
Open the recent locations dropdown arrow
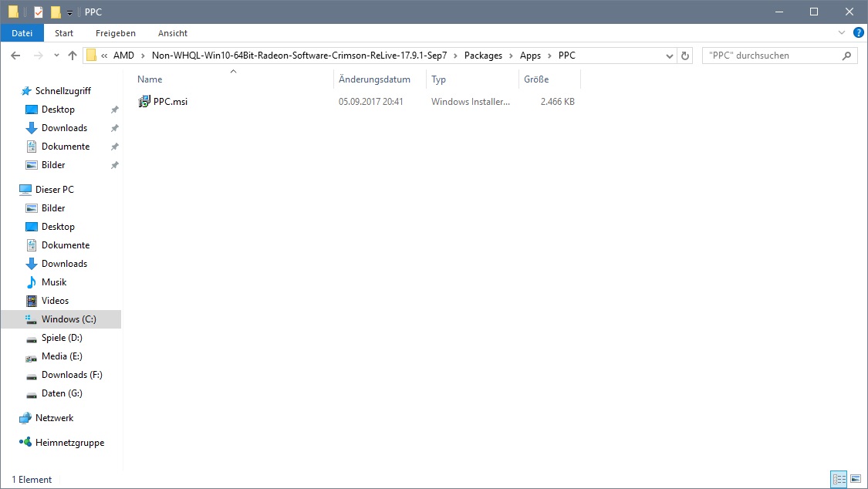56,56
